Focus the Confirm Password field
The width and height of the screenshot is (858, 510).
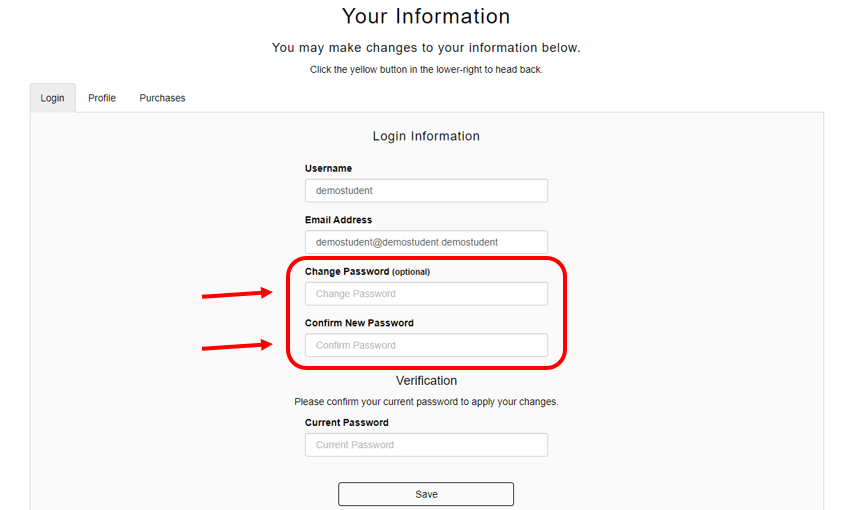pos(426,345)
